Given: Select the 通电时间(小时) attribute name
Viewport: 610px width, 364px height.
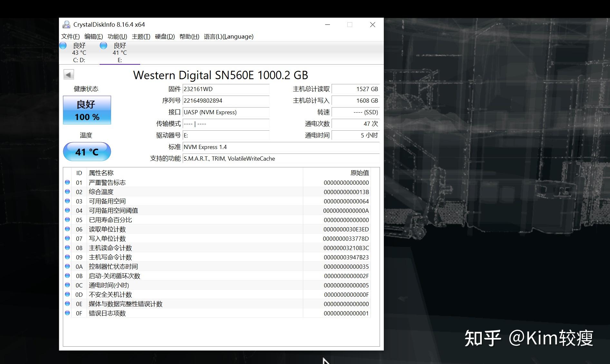Looking at the screenshot, I should (x=109, y=285).
